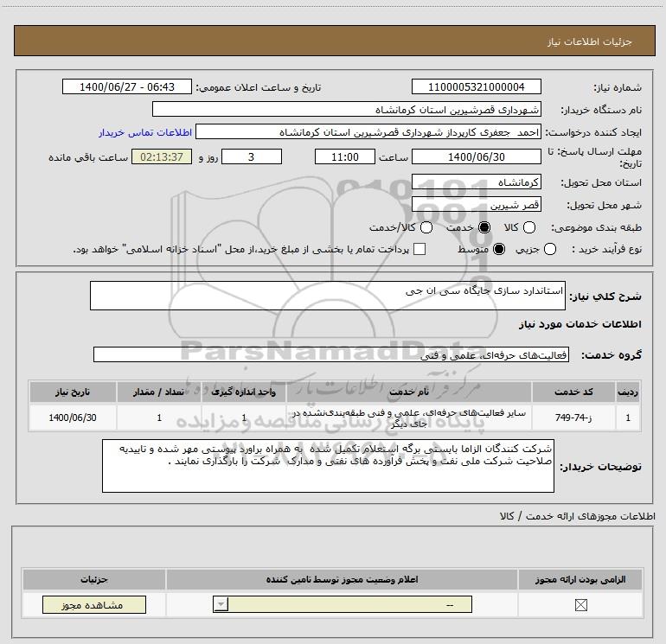Click the جزئیات اطلاعات نیاز page title
Image resolution: width=666 pixels, height=644 pixels.
[590, 41]
